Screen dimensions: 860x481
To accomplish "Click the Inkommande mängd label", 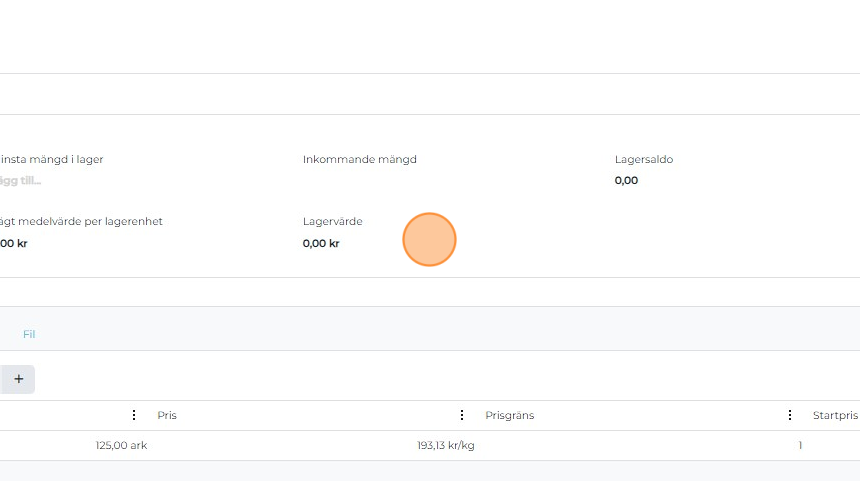I will click(359, 159).
